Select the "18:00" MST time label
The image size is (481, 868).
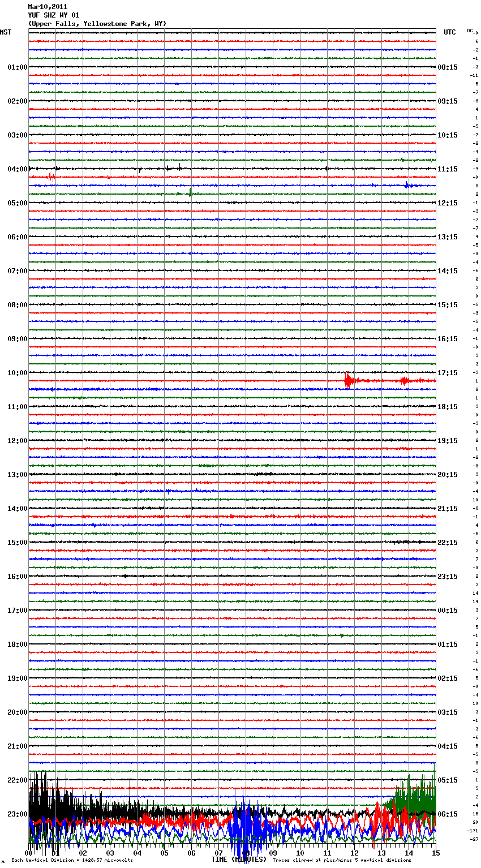pos(18,644)
